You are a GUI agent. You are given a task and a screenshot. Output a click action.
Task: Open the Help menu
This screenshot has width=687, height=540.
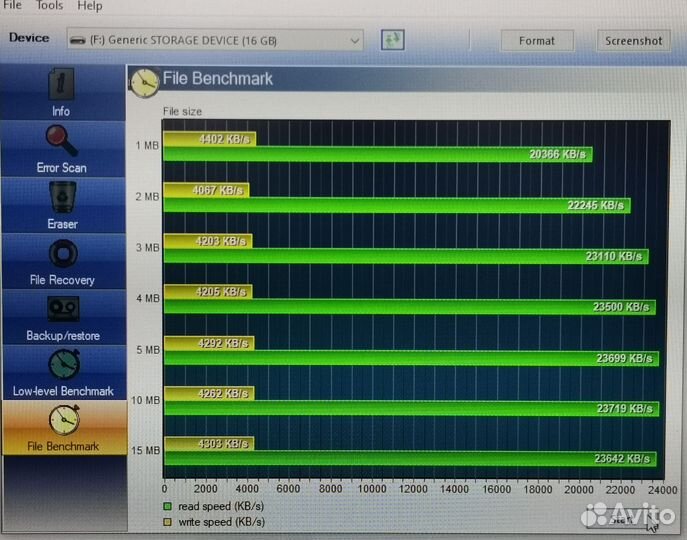89,6
